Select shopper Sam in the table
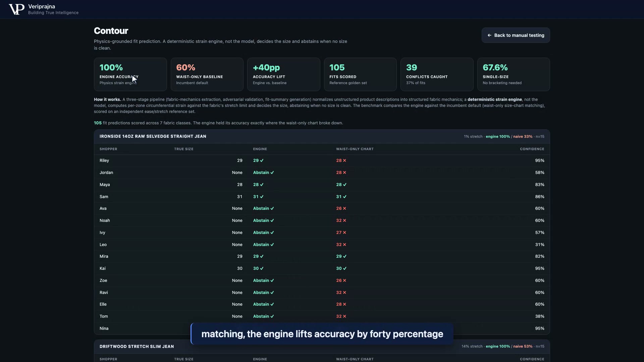The image size is (644, 362). (104, 197)
